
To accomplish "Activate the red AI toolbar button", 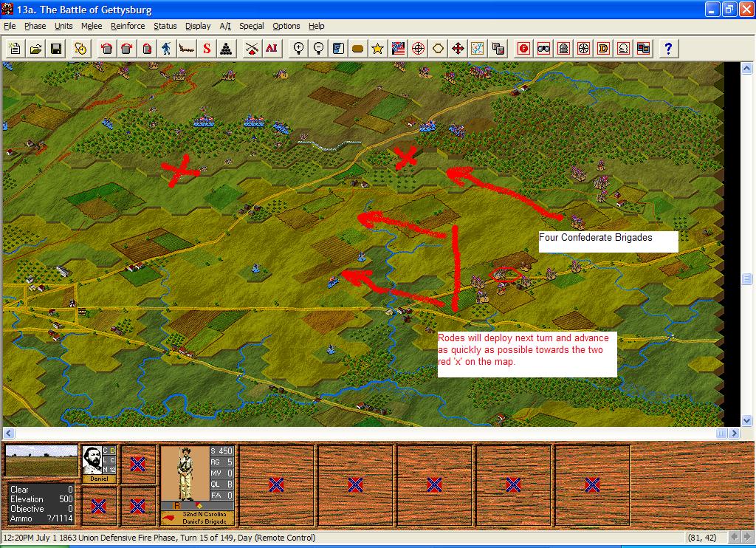I will tap(272, 49).
